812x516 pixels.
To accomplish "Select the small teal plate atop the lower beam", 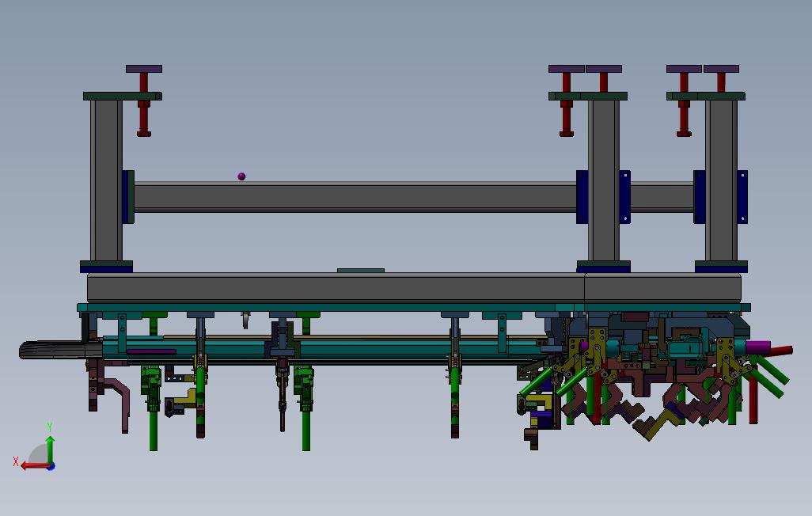I will click(x=360, y=271).
